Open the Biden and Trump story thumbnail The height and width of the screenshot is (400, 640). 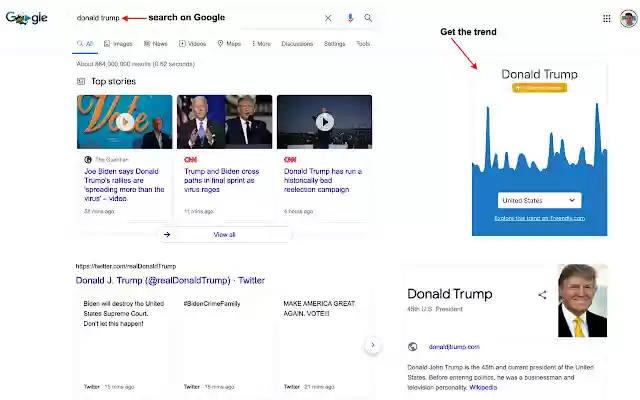(x=224, y=122)
